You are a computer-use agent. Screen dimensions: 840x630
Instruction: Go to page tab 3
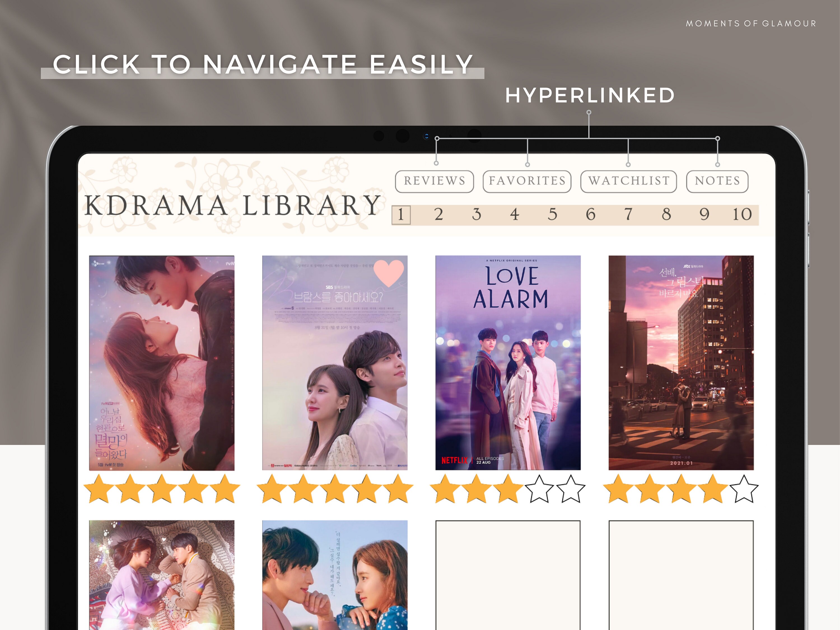coord(477,214)
